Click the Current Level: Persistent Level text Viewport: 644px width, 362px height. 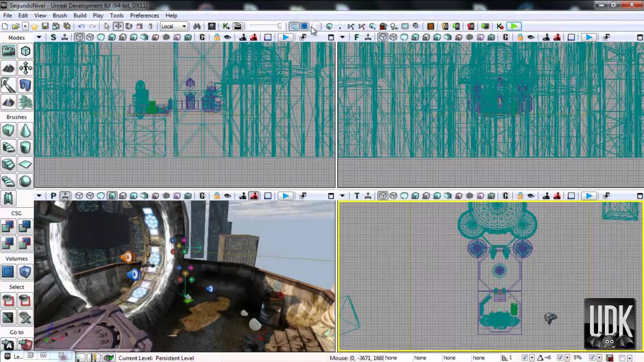click(156, 358)
